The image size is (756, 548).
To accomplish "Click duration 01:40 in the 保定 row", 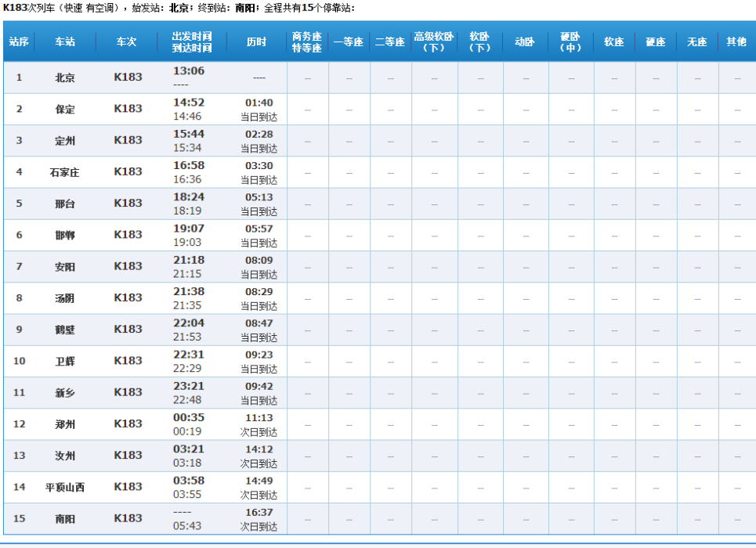I will (x=259, y=103).
